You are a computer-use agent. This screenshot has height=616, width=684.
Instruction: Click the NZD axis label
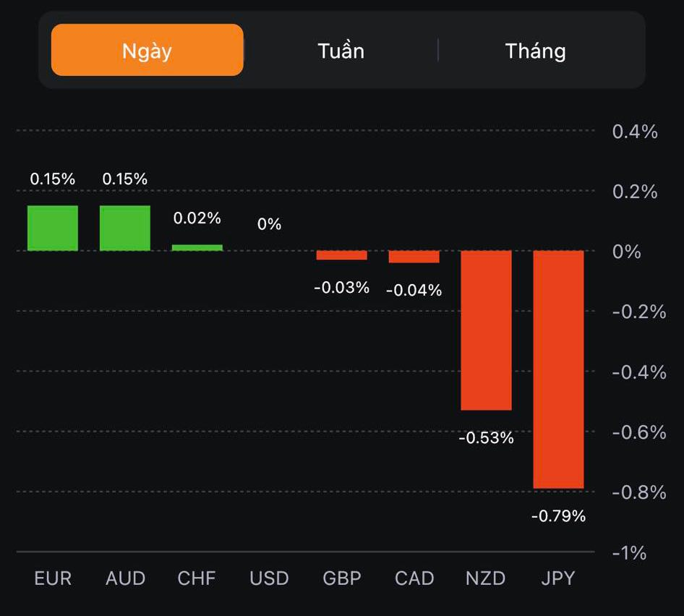point(486,578)
